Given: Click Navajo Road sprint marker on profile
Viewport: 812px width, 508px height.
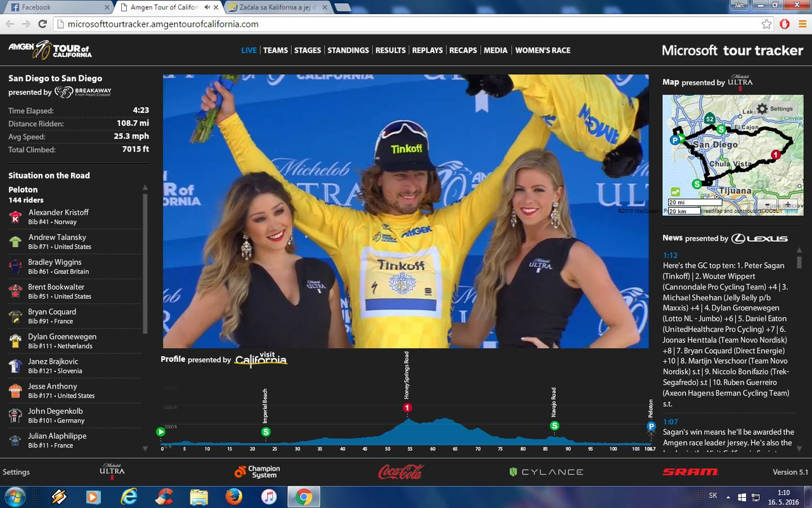Looking at the screenshot, I should (554, 425).
